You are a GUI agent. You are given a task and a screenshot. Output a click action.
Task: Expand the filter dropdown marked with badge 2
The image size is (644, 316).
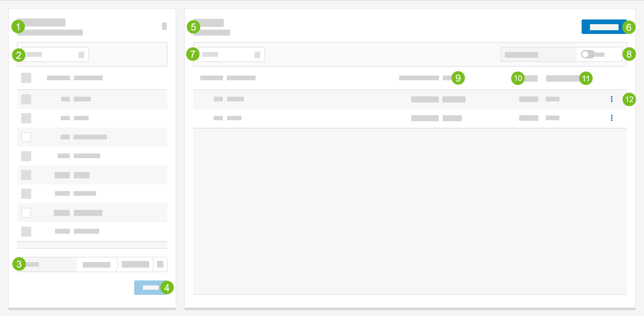[55, 55]
